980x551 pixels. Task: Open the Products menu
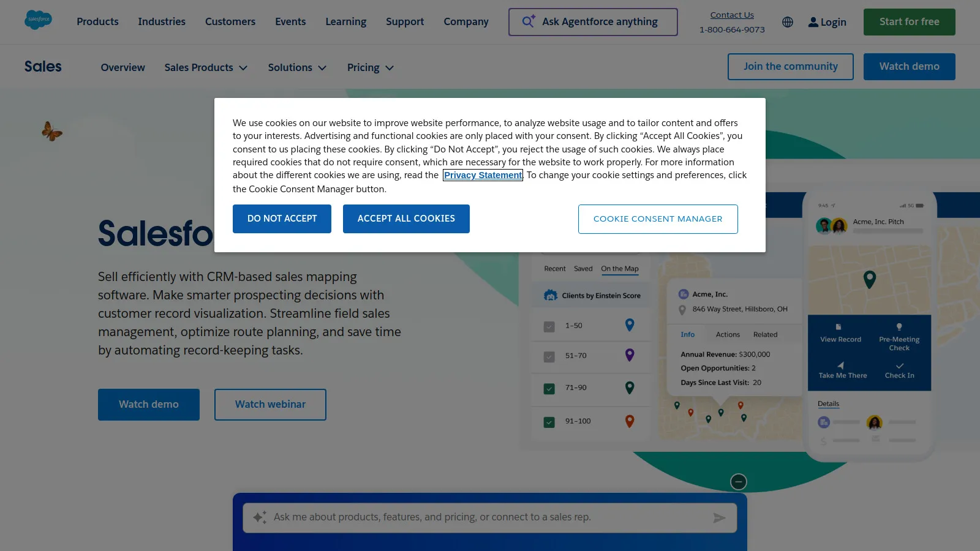pyautogui.click(x=97, y=21)
